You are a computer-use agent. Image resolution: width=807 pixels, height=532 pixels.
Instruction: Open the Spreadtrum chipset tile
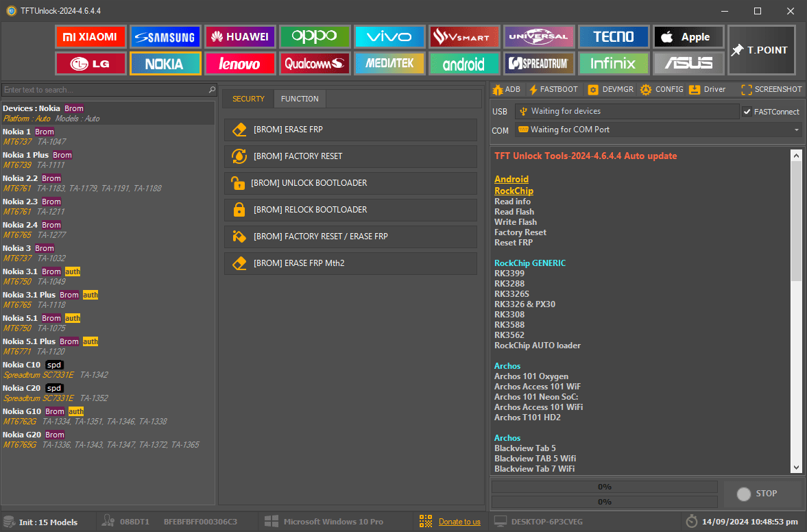tap(539, 64)
